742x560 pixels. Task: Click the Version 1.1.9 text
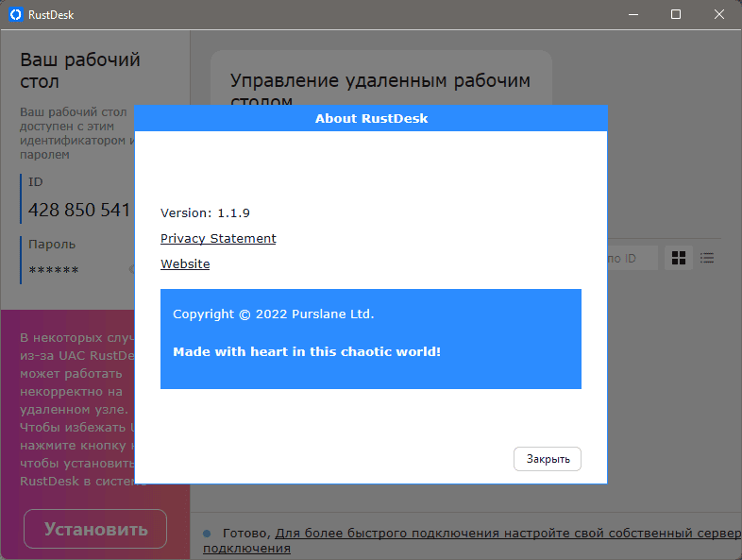pos(205,213)
